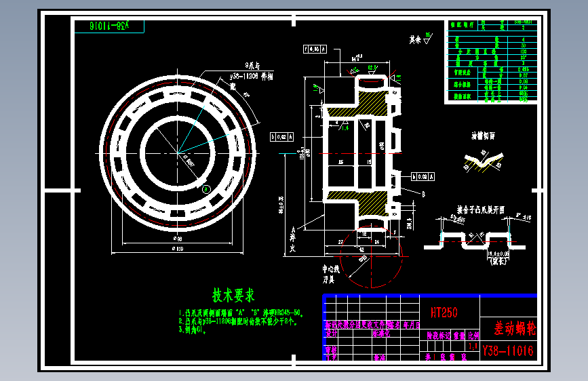
Task: Select drawing number 'Y38-11016' in title block
Action: (x=508, y=351)
